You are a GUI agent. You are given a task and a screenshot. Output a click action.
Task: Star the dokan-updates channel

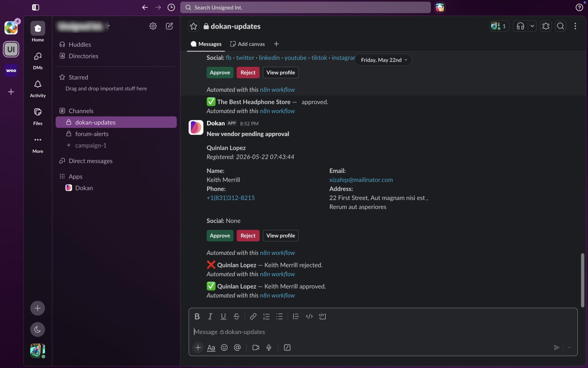coord(194,26)
